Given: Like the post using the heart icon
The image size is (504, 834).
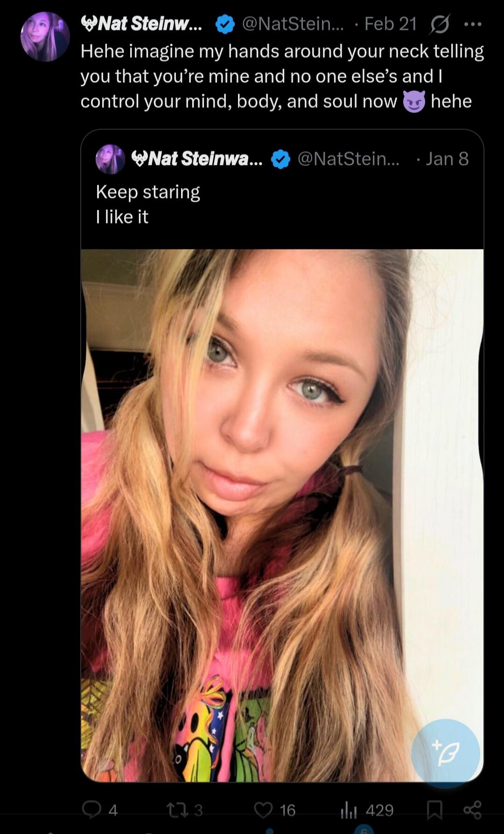Looking at the screenshot, I should pos(264,810).
